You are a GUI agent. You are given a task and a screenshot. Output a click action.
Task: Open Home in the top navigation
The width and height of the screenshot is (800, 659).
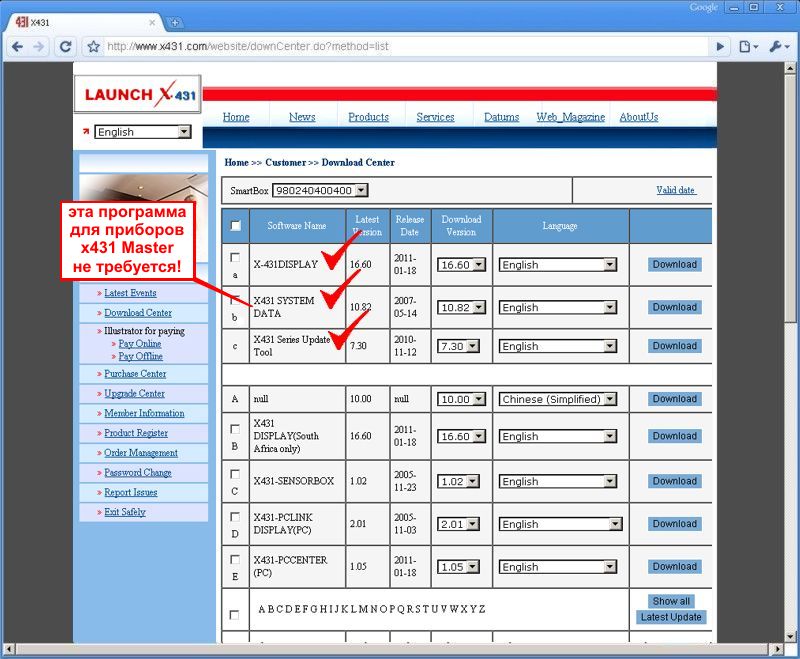click(236, 117)
